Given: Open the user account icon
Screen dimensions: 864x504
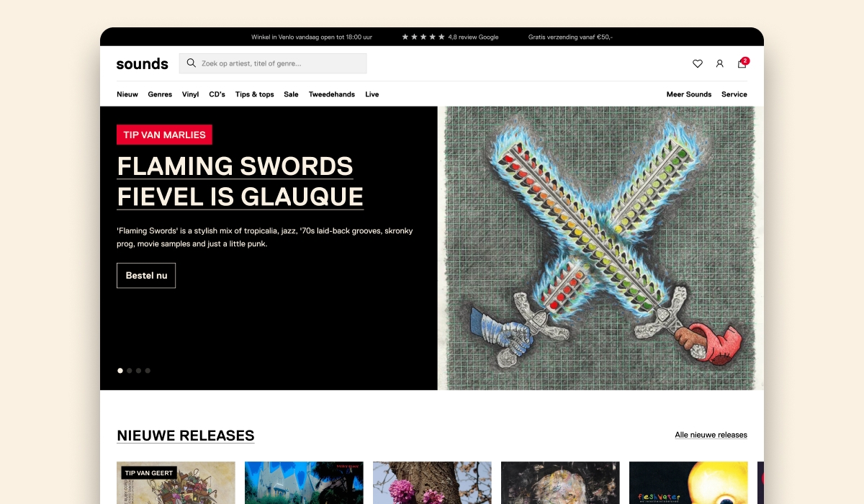Looking at the screenshot, I should 719,63.
